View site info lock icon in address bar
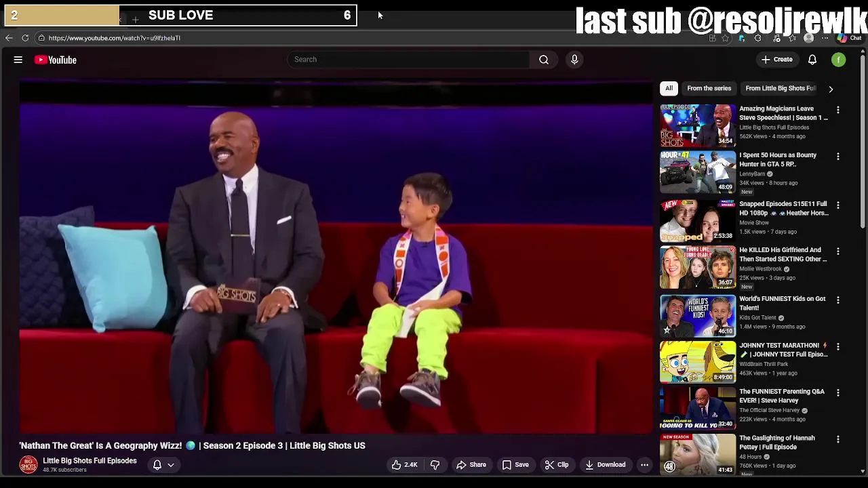Screen dimensions: 868x488 tap(42, 38)
